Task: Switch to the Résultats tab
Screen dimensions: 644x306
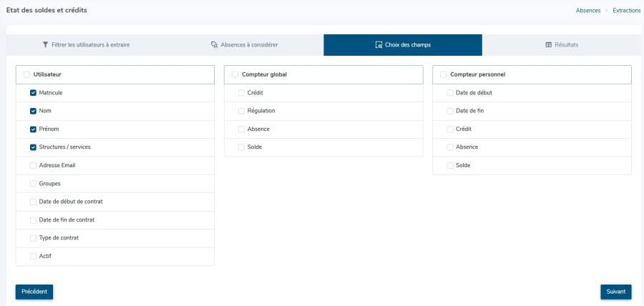Action: point(562,45)
